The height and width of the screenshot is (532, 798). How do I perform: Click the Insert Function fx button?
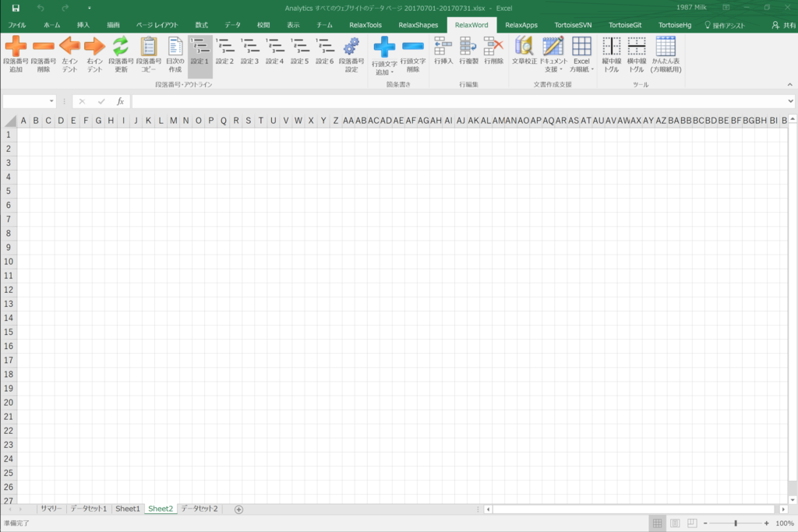[121, 101]
